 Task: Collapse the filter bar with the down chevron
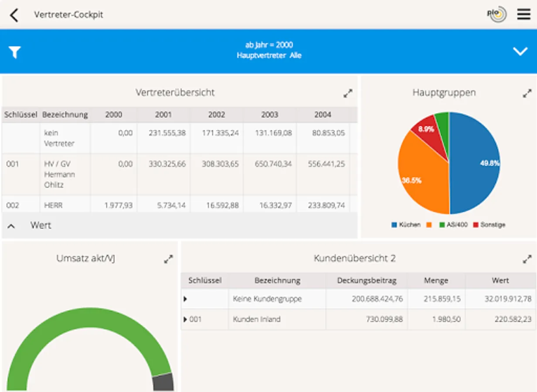click(x=520, y=51)
